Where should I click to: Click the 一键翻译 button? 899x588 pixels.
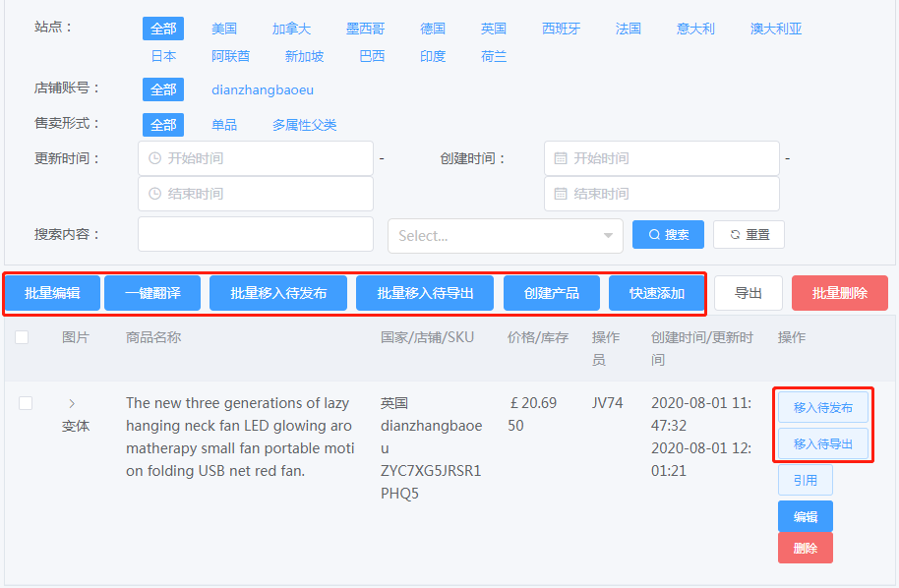click(152, 293)
